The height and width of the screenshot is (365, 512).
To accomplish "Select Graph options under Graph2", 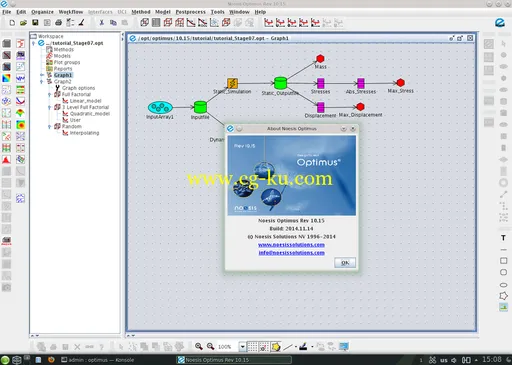I will [79, 88].
